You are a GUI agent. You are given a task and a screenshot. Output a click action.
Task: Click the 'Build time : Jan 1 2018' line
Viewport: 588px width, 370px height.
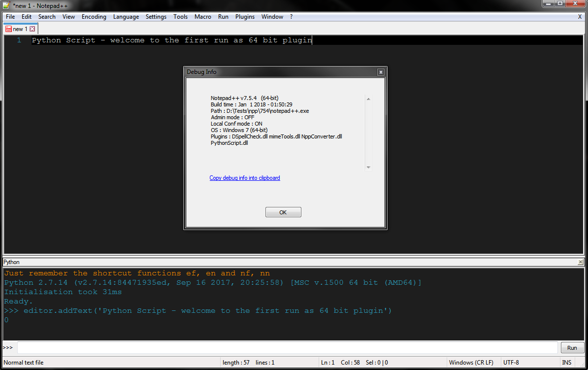pos(251,104)
